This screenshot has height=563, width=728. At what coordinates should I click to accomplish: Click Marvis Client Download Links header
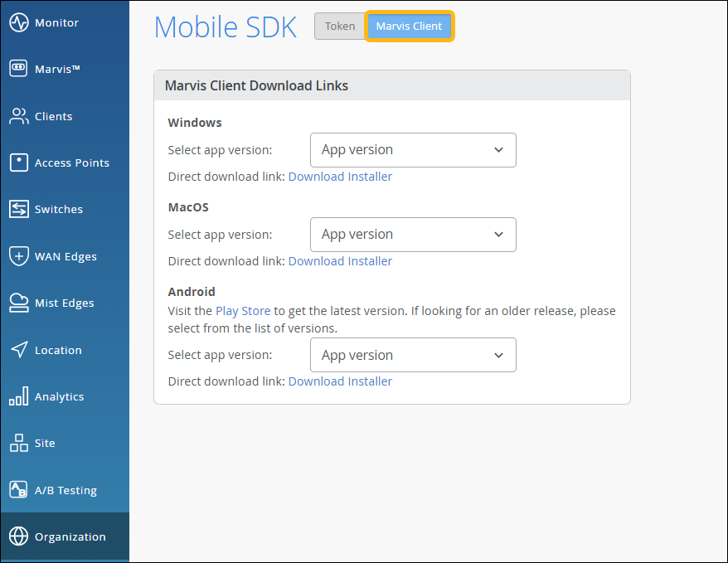pyautogui.click(x=256, y=85)
